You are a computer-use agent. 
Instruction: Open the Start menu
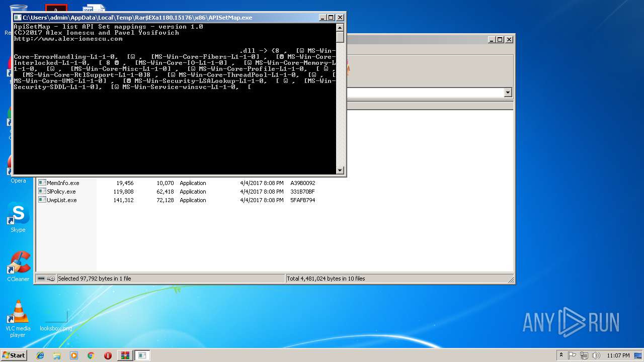click(14, 355)
